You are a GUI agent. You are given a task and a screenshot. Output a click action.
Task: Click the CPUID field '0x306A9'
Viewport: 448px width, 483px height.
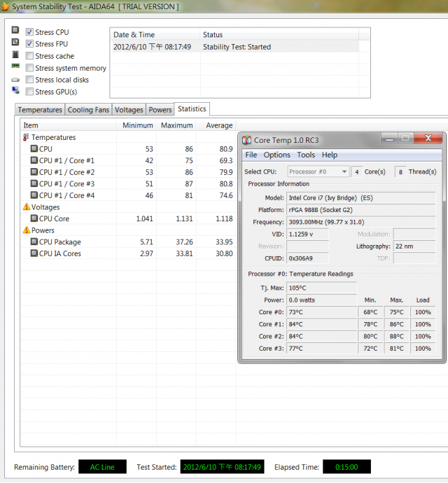click(307, 258)
